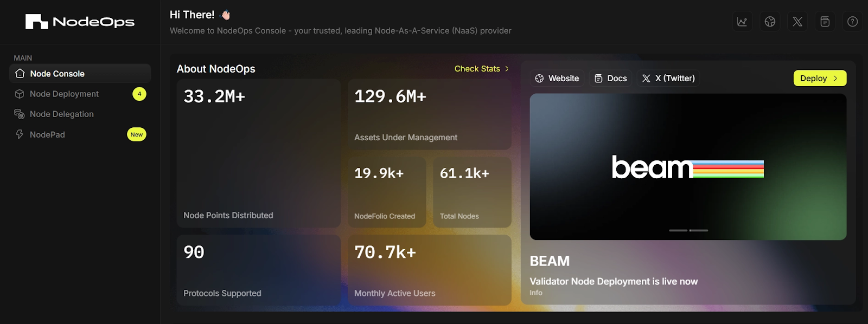Open the help question mark icon
This screenshot has width=868, height=324.
[853, 22]
